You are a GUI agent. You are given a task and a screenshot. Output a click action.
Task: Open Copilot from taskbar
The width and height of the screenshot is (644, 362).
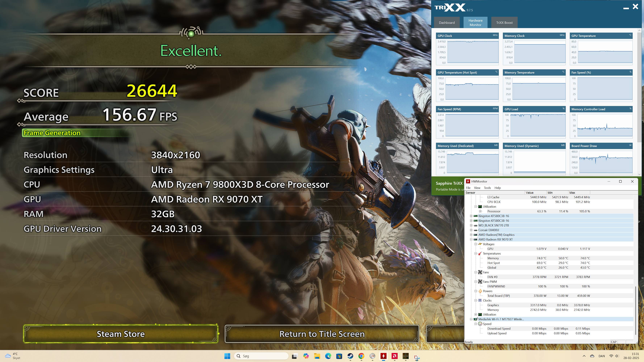tap(306, 356)
